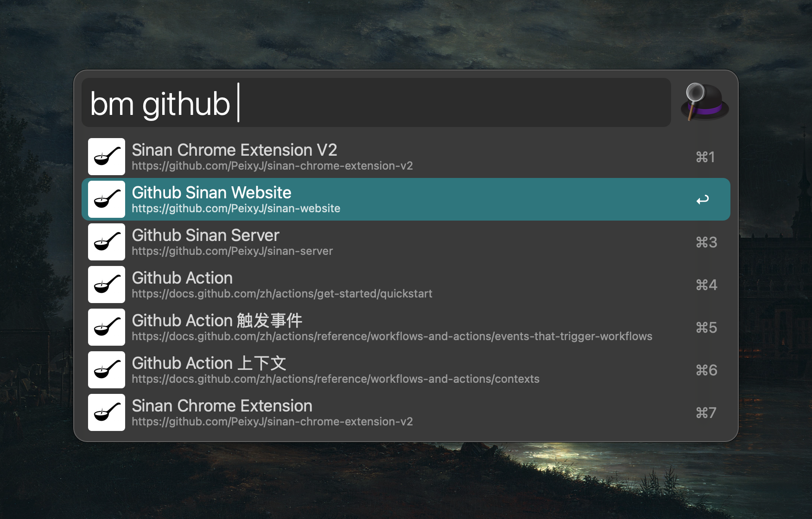Click ladle icon beside Github Sinan Server

click(x=107, y=242)
